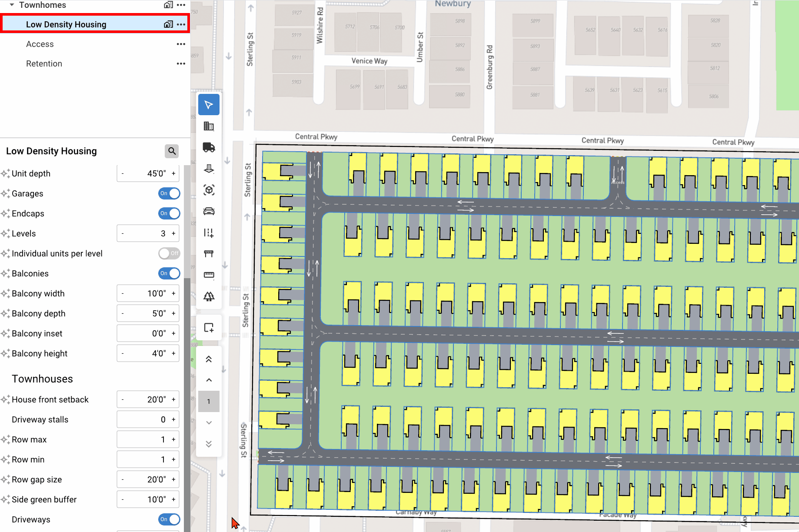
Task: Click the ruler measure tool
Action: click(209, 275)
